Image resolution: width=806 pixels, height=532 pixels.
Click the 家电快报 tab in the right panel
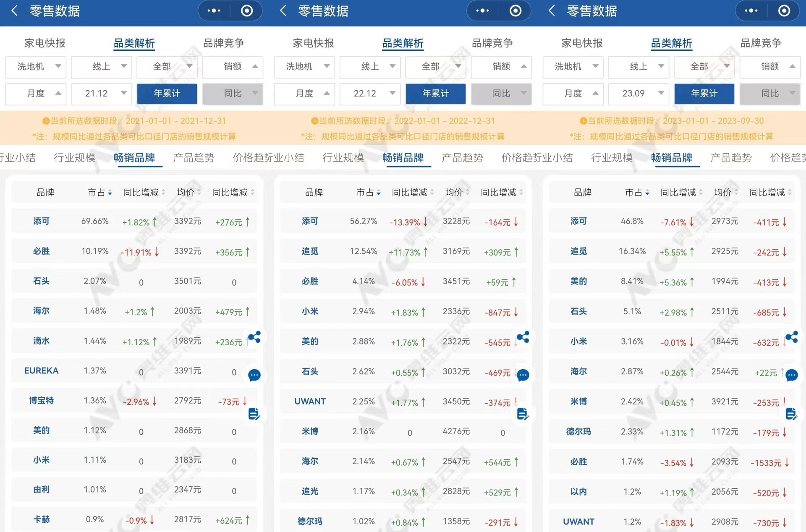(x=582, y=43)
